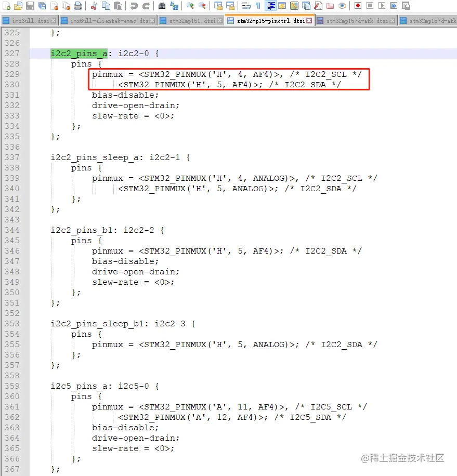Switch to the imx6ull.dtsi tab
The height and width of the screenshot is (476, 457).
(x=29, y=21)
